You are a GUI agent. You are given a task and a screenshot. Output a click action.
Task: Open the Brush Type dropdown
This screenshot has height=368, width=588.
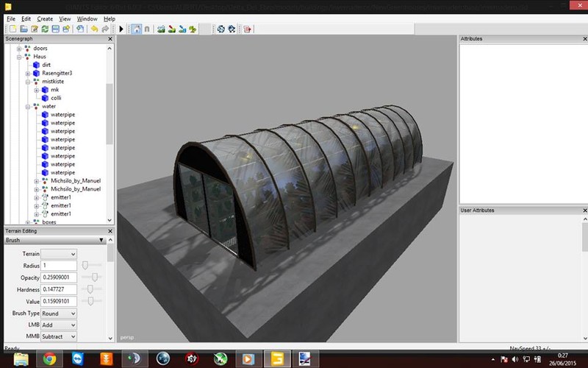tap(59, 314)
